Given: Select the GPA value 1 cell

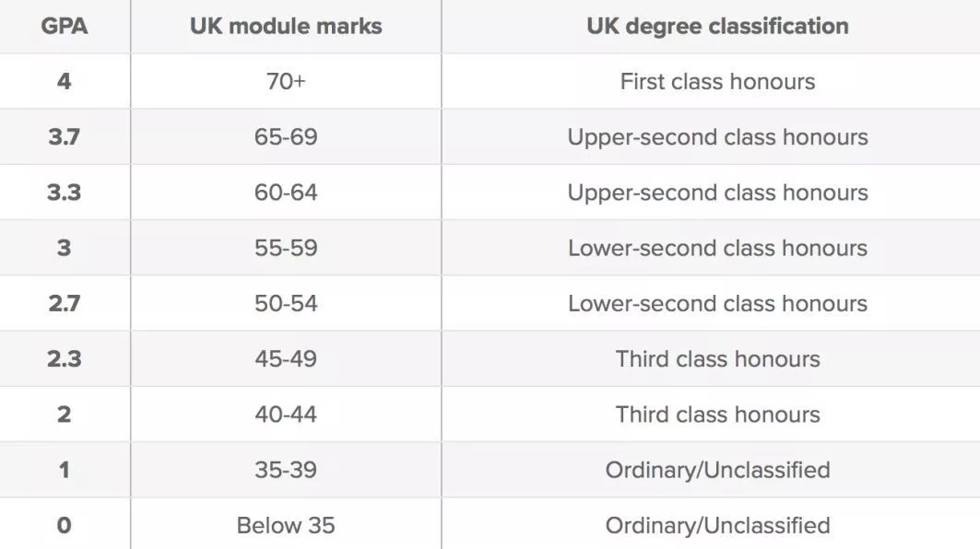Looking at the screenshot, I should click(65, 470).
